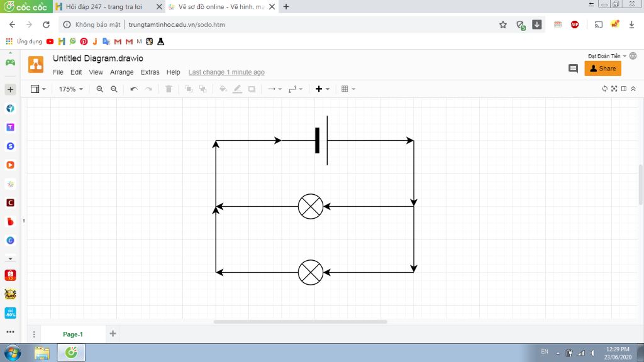Click the fullscreen fit icon in toolbar
This screenshot has height=362, width=644.
[x=614, y=89]
